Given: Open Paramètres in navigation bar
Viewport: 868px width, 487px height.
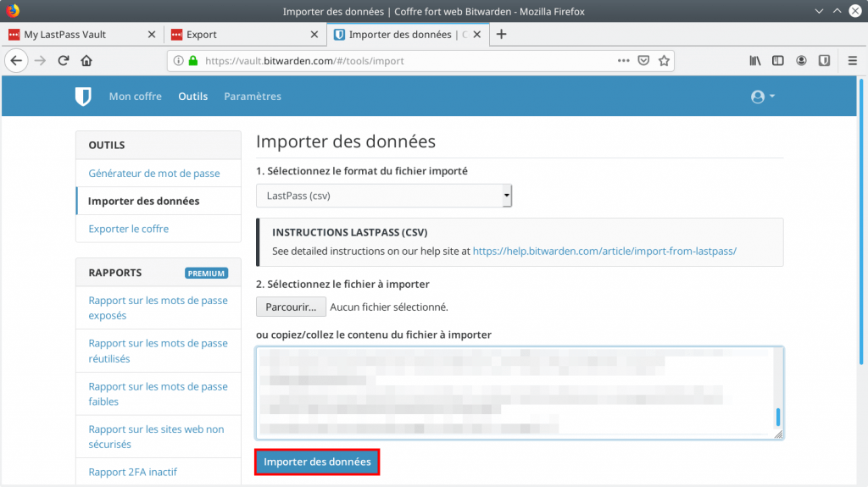Looking at the screenshot, I should point(253,97).
